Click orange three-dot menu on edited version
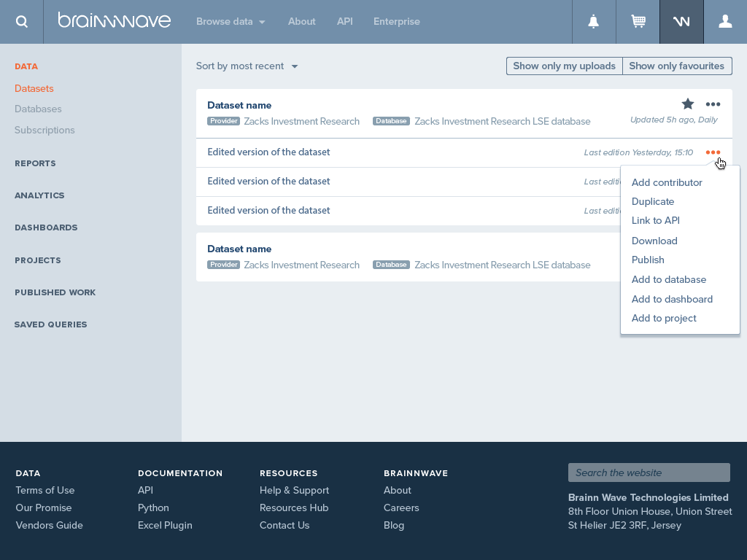747x560 pixels. tap(713, 152)
